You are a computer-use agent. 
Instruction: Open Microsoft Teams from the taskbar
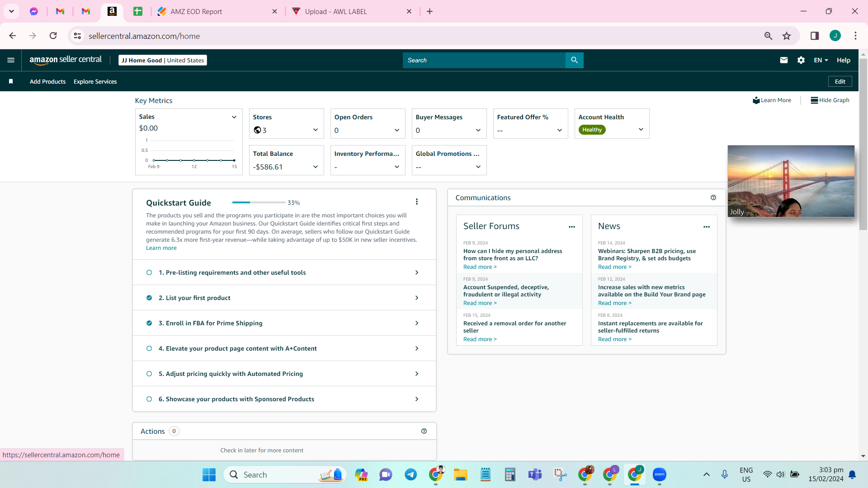[x=535, y=474]
